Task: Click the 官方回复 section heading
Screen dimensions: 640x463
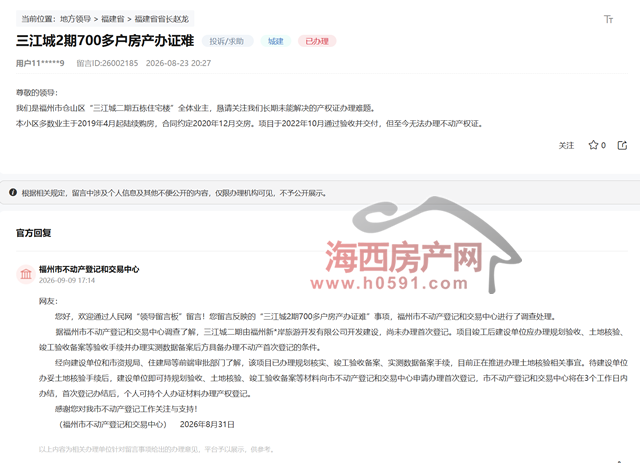Action: [33, 233]
